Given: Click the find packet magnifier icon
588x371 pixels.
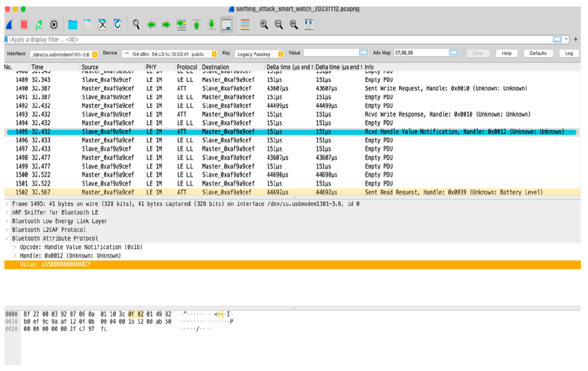Looking at the screenshot, I should tap(136, 25).
